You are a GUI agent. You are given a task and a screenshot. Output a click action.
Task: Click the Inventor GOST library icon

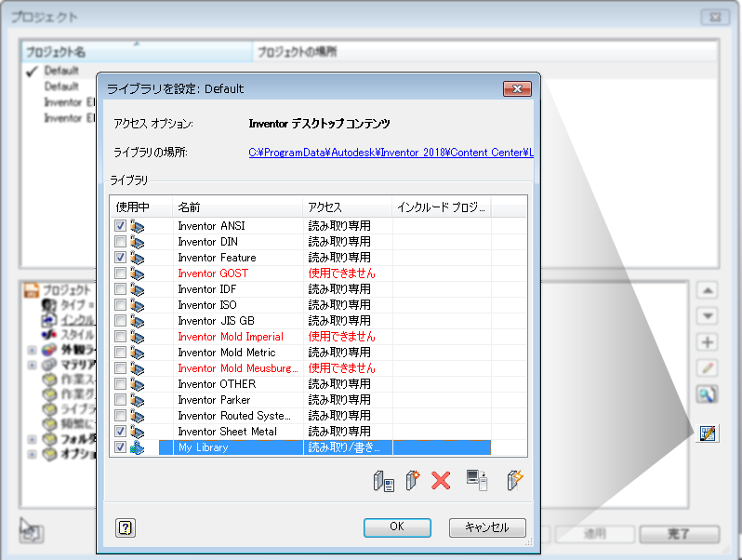(x=138, y=273)
